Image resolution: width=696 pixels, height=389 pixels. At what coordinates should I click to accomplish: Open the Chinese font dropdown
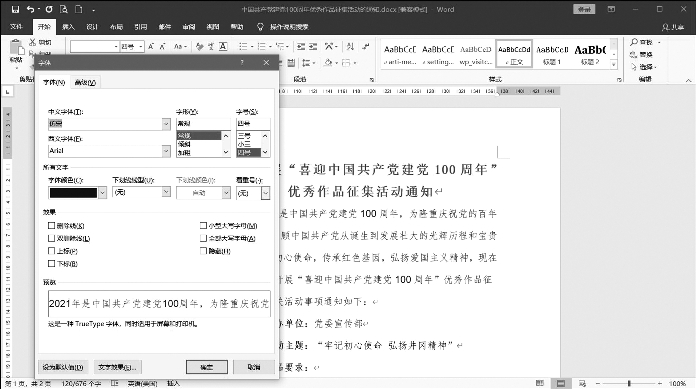(x=166, y=124)
